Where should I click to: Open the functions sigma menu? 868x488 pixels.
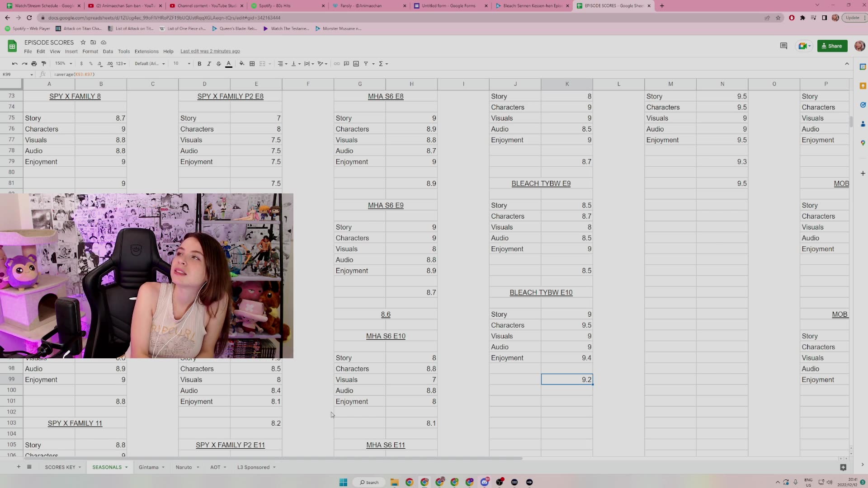(x=381, y=64)
